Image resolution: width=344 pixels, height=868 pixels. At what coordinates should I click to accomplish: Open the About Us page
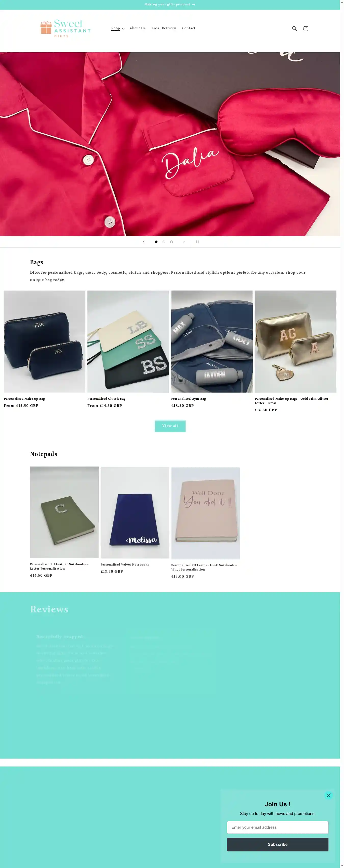[x=138, y=28]
